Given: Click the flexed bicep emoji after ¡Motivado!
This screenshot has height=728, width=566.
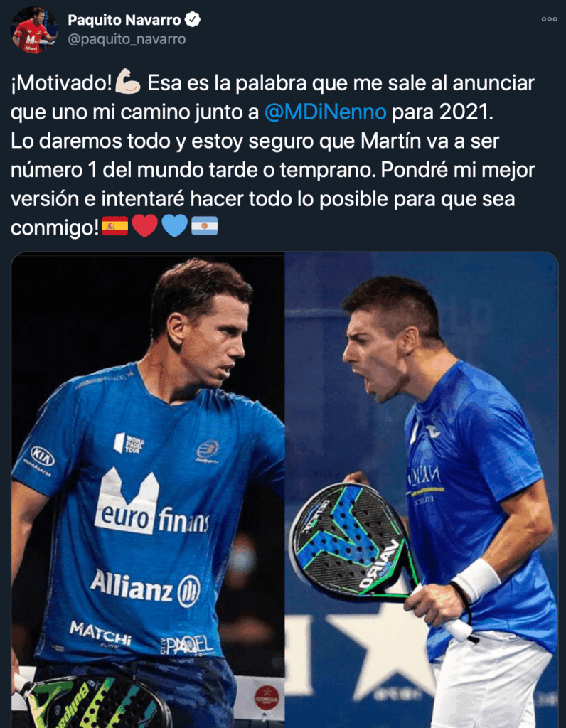Looking at the screenshot, I should [x=128, y=82].
